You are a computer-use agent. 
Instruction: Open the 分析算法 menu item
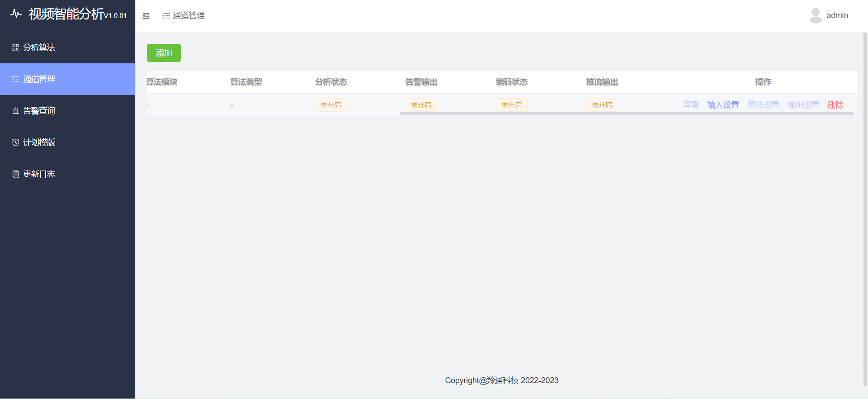click(68, 47)
